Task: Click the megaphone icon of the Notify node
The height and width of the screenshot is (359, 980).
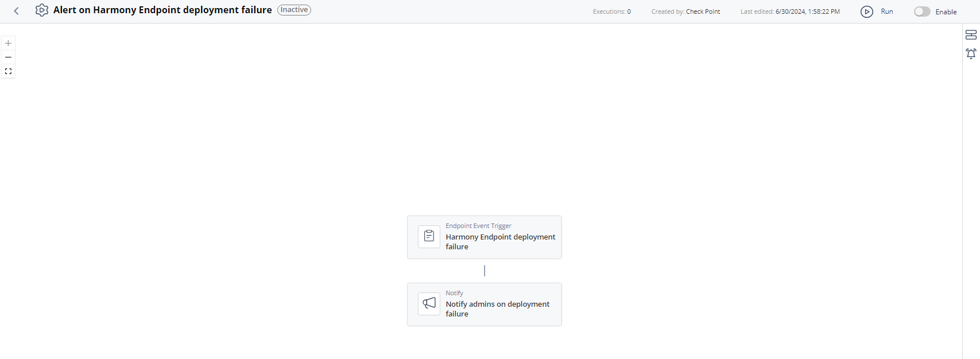Action: coord(429,303)
